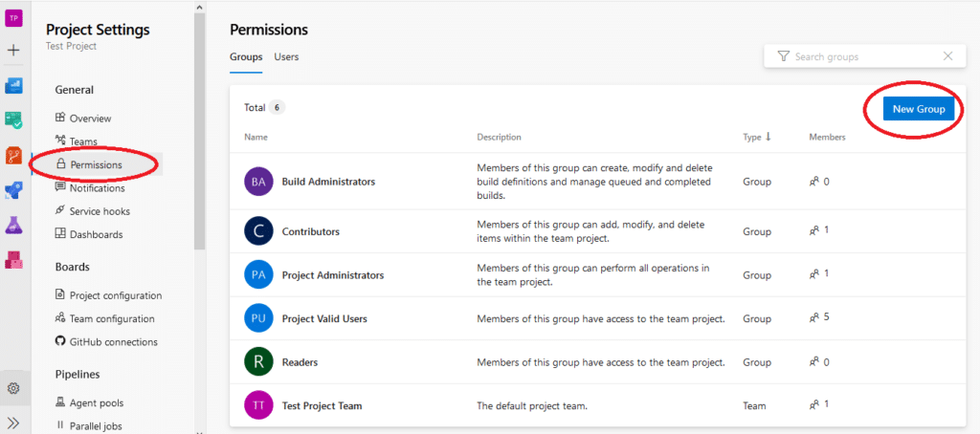The height and width of the screenshot is (434, 980).
Task: Click the member count in Contributors row
Action: 826,229
